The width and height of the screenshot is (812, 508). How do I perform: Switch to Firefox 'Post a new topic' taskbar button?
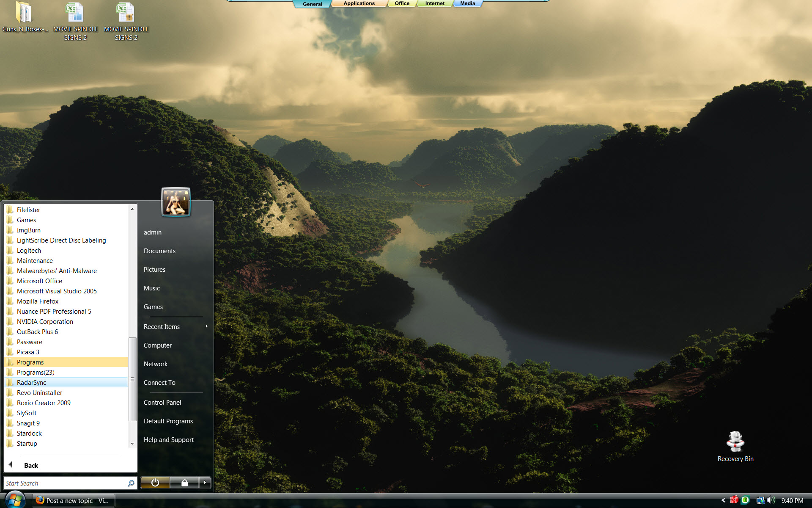(74, 500)
